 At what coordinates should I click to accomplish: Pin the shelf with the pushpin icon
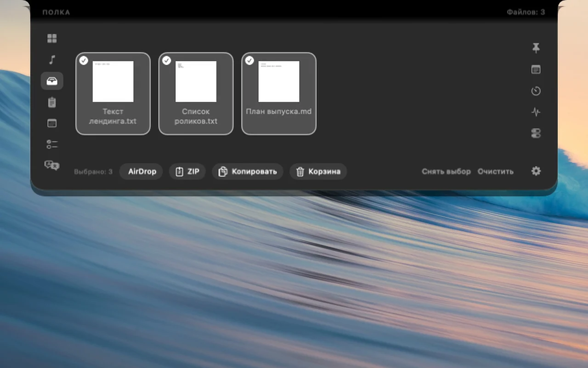[x=536, y=48]
